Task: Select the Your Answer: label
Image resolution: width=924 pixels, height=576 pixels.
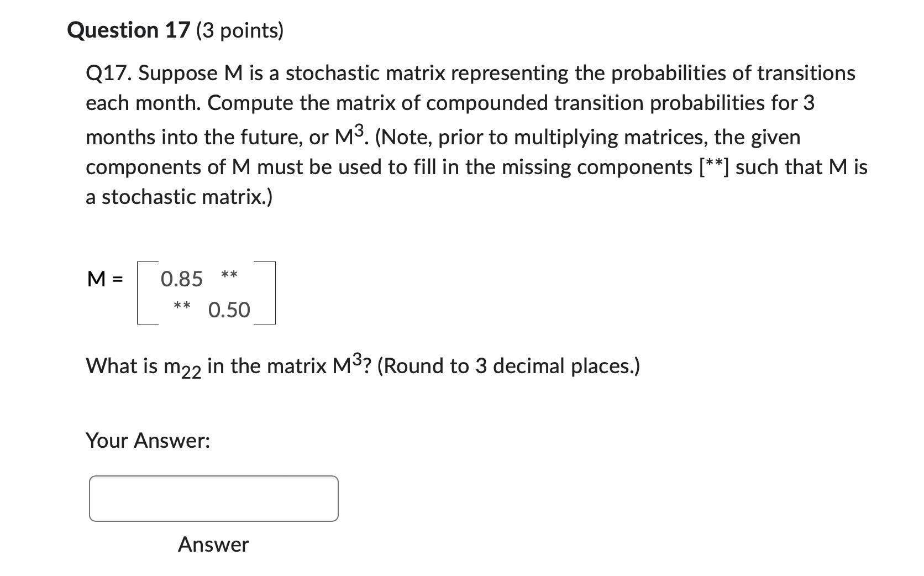Action: (147, 441)
